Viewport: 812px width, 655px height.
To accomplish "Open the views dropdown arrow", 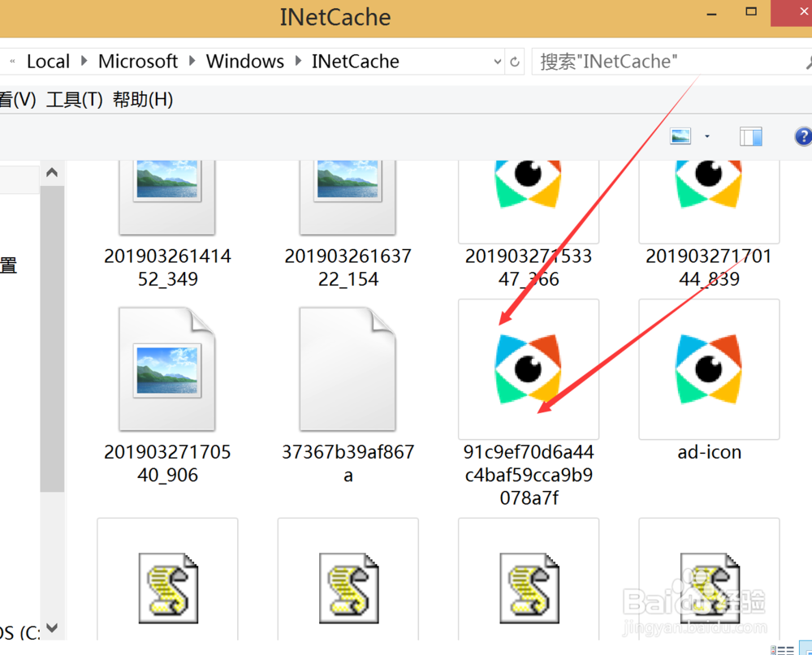I will point(707,136).
